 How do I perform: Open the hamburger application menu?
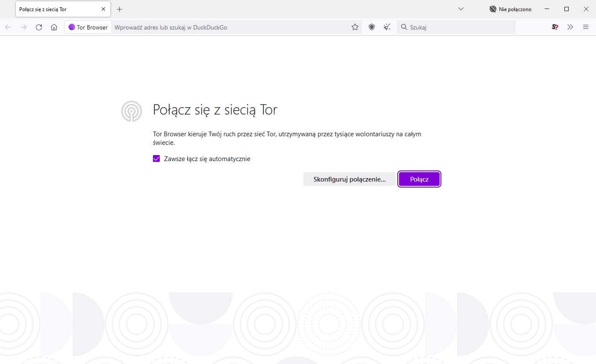point(586,27)
